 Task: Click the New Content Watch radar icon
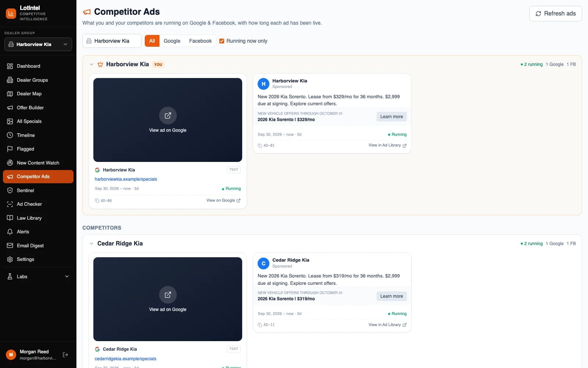pos(10,163)
